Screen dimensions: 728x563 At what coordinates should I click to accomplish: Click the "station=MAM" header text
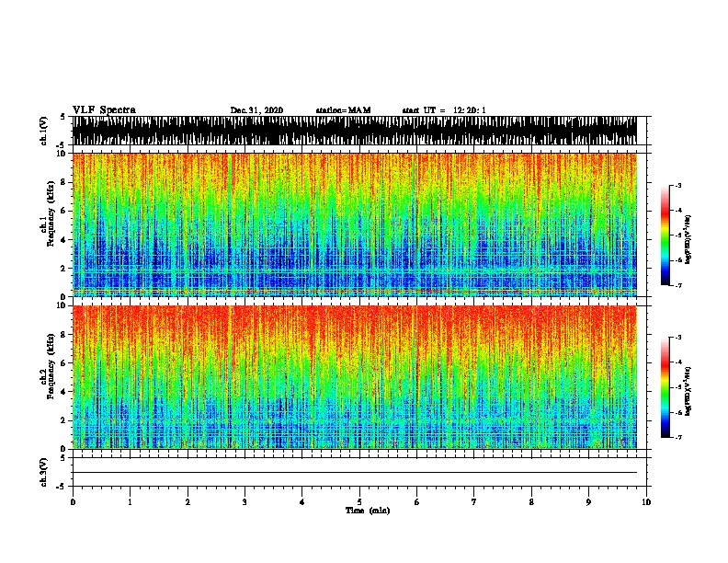[343, 110]
